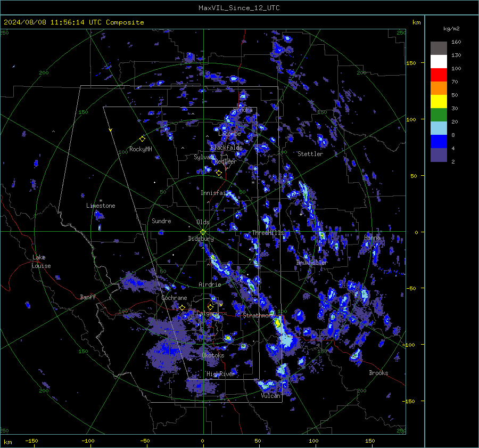This screenshot has width=479, height=448.
Task: Click the RockyMH label
Action: (x=141, y=149)
